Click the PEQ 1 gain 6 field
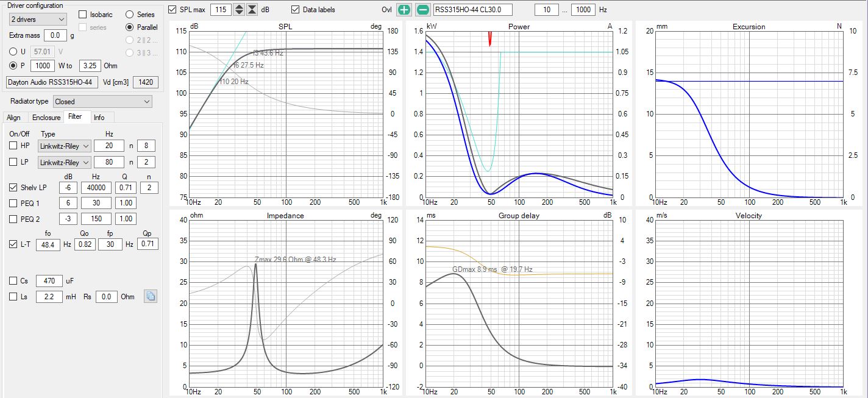 point(69,203)
